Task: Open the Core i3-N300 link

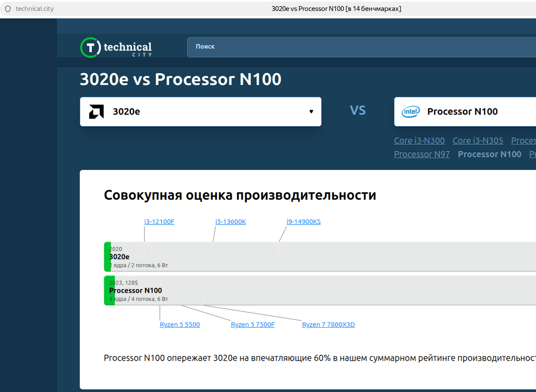Action: (x=419, y=140)
